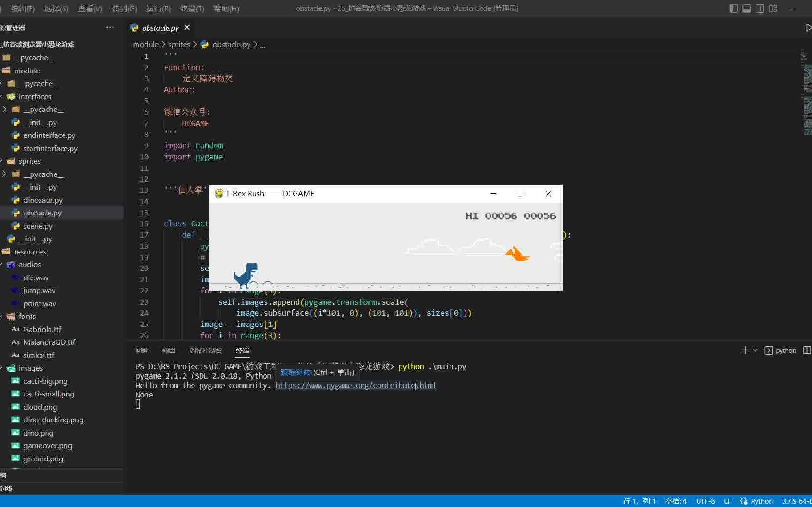The width and height of the screenshot is (812, 507).
Task: Expand __pycache__ folder under interfaces
Action: click(x=43, y=109)
